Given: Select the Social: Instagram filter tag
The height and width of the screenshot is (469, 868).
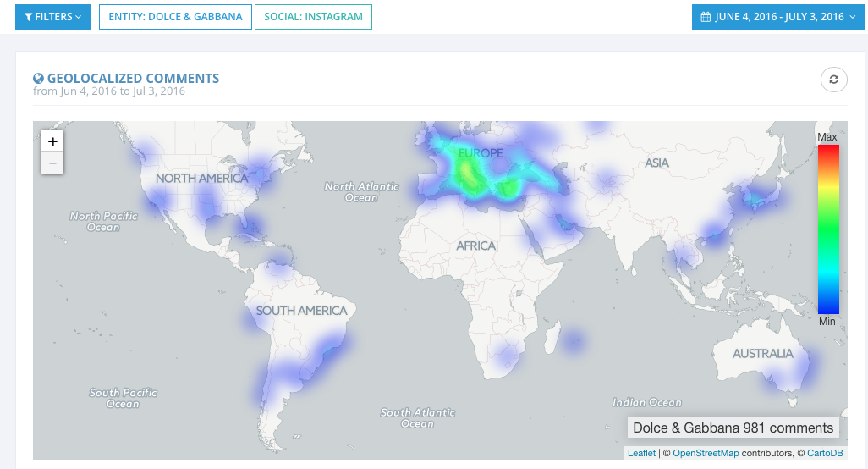Looking at the screenshot, I should coord(313,17).
